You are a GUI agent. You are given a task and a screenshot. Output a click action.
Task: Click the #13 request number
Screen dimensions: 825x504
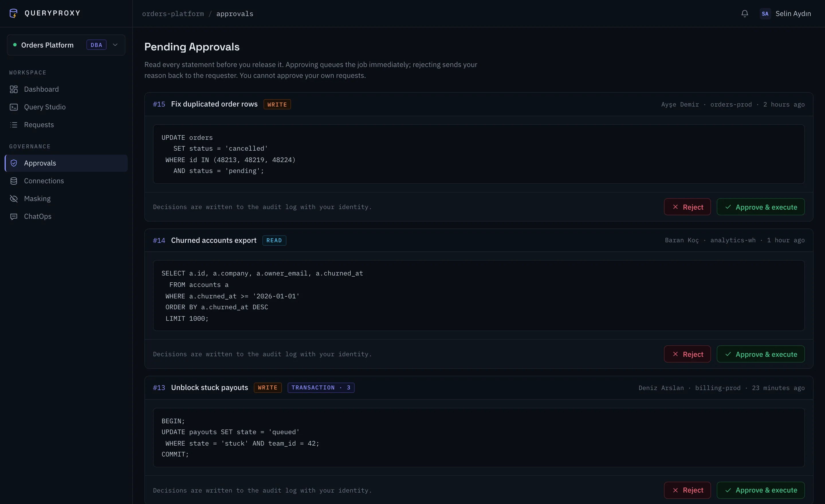point(159,387)
